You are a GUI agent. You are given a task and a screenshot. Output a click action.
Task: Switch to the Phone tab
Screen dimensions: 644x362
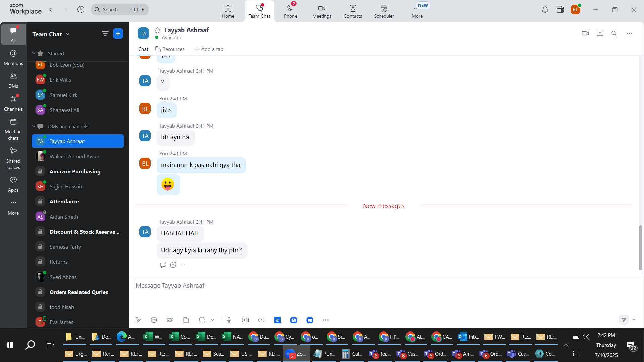(x=290, y=11)
